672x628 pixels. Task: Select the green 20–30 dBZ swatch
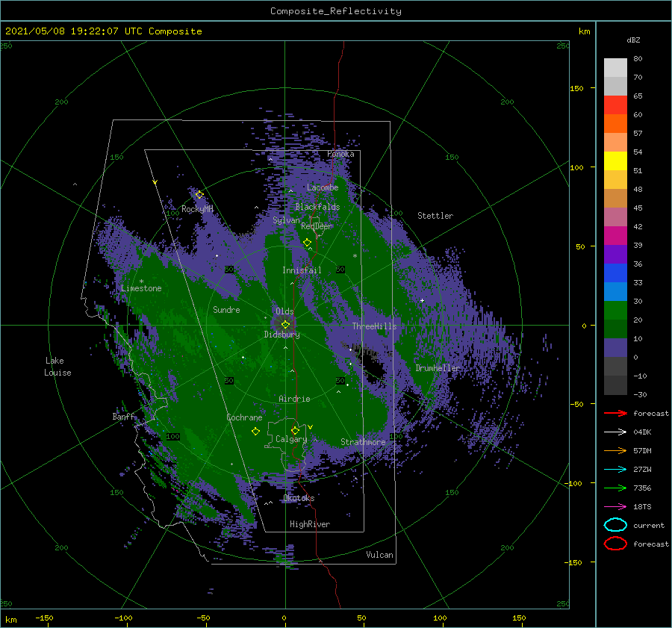tap(615, 310)
